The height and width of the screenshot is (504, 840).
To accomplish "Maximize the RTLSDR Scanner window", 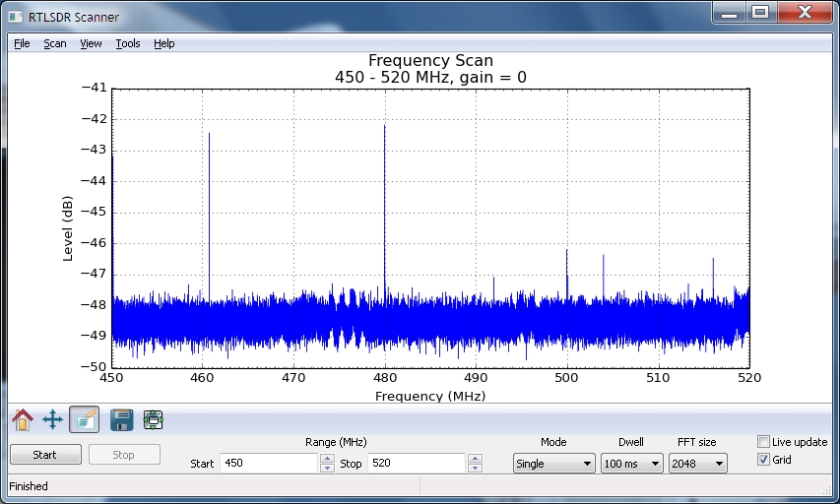I will click(760, 13).
